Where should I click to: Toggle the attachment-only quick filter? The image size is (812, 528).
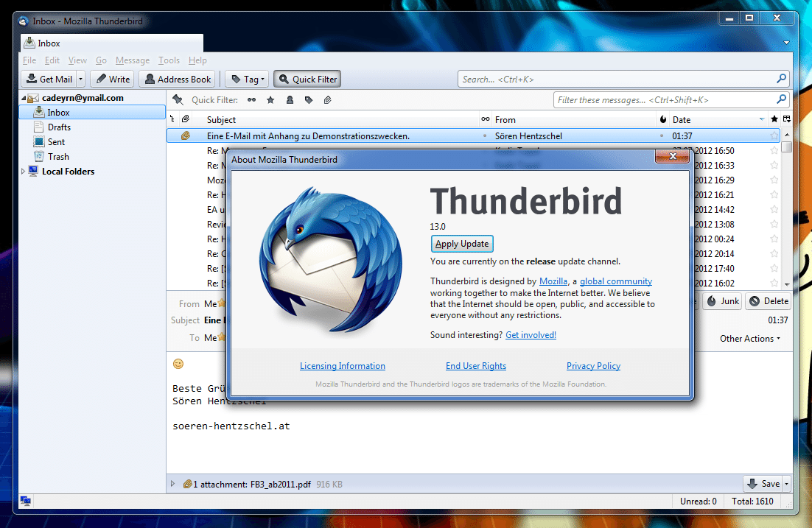(328, 100)
